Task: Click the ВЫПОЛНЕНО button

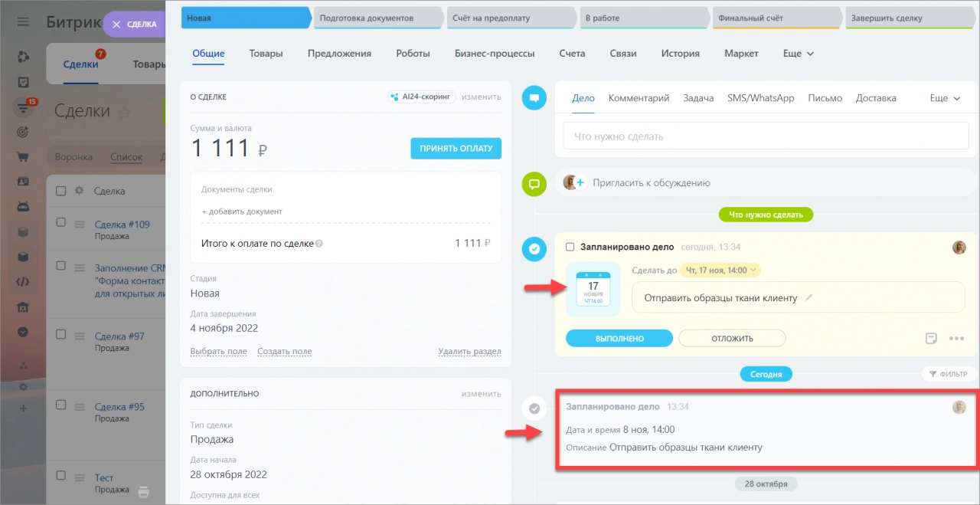Action: (x=619, y=338)
